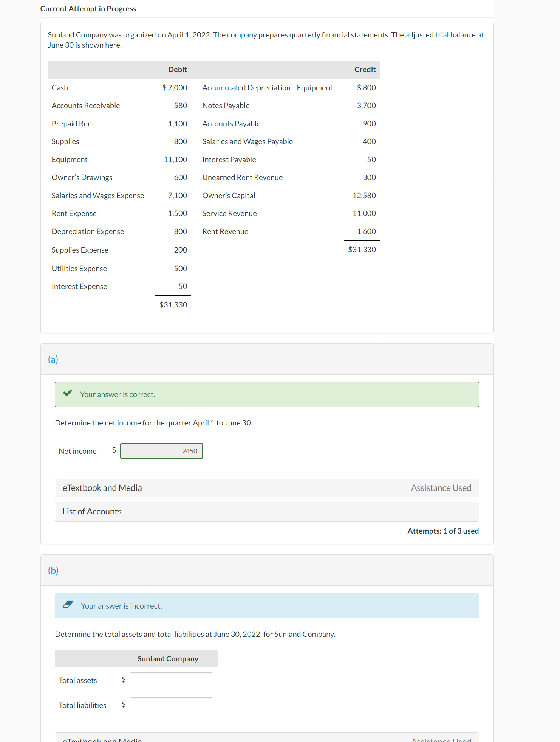Click the 'Interest Expense' account label
This screenshot has width=560, height=742.
[x=79, y=286]
